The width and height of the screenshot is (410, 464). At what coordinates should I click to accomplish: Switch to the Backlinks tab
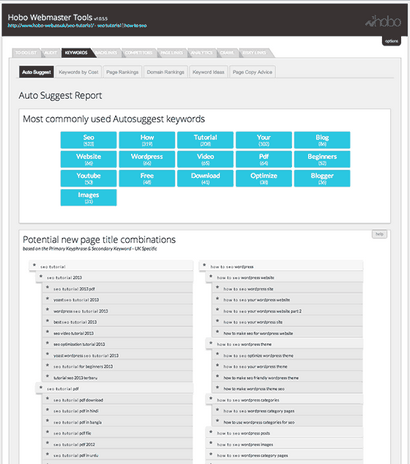click(x=107, y=53)
